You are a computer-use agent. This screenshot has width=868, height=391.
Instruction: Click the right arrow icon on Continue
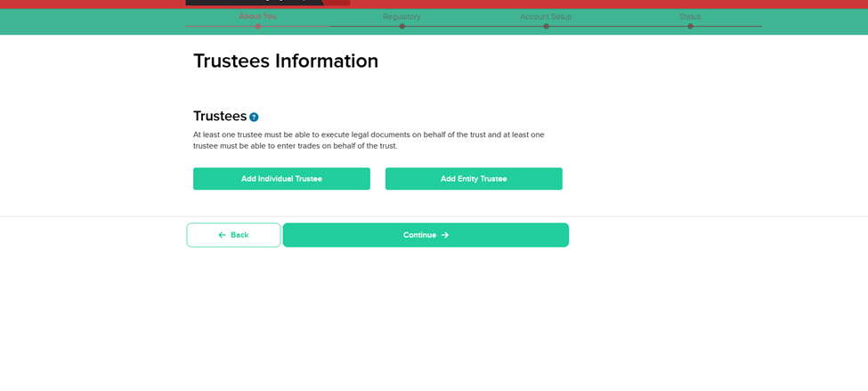(x=445, y=235)
